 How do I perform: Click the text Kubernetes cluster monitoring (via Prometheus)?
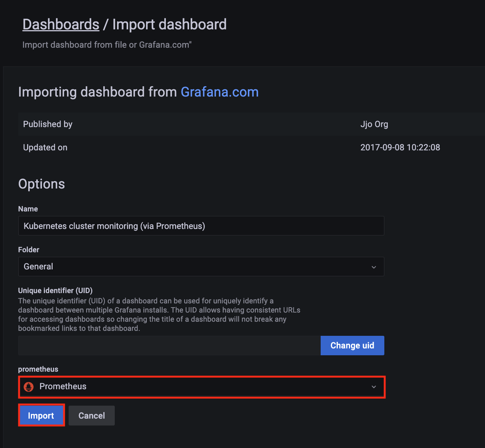(x=114, y=226)
